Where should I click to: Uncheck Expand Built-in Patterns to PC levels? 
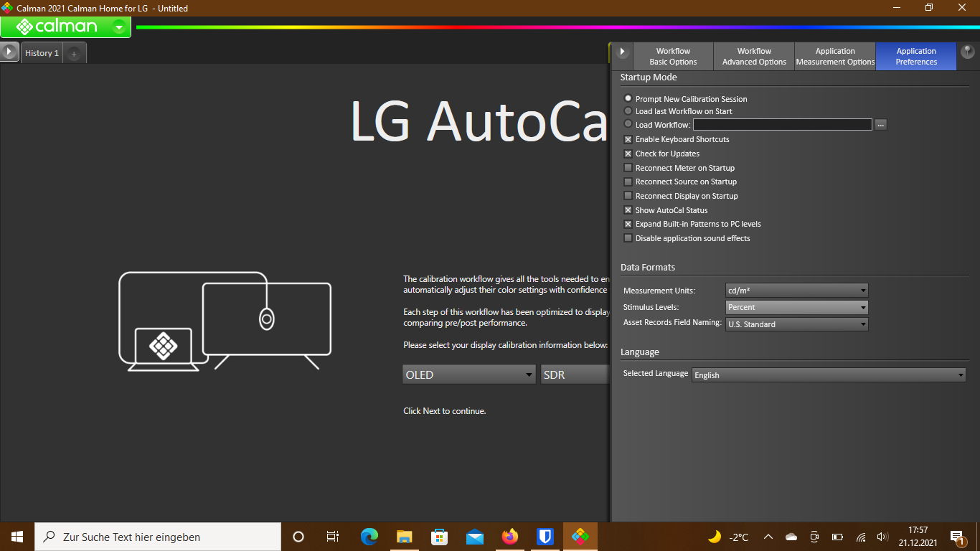coord(628,224)
